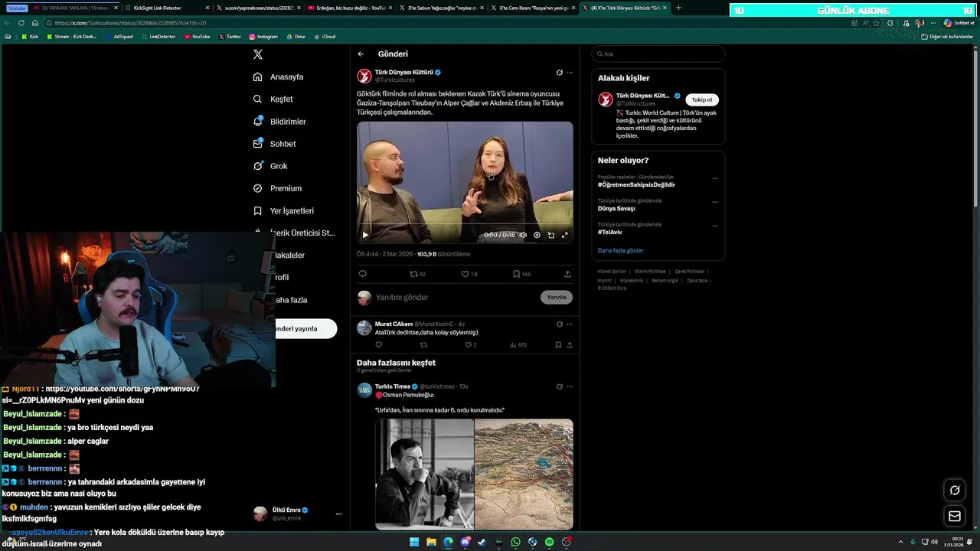Reply to the Türk Dünyası Kültürü post
Screen dimensions: 980x551
point(363,274)
